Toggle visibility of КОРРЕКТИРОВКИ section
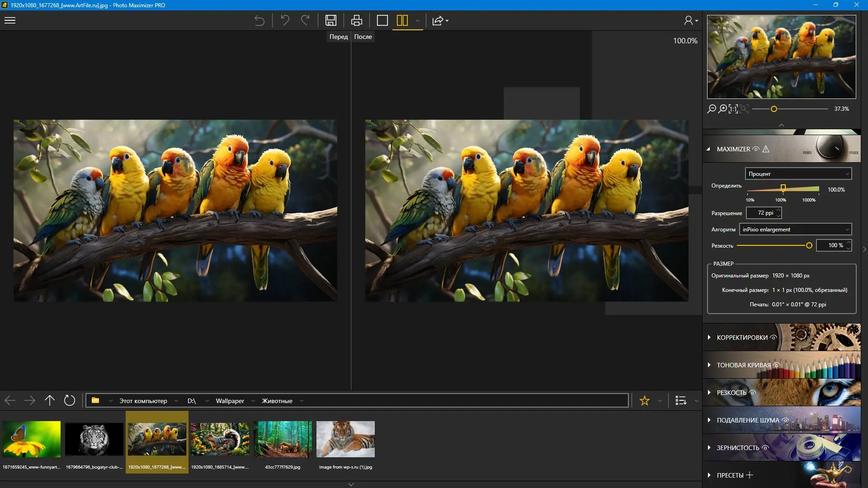 coord(774,338)
